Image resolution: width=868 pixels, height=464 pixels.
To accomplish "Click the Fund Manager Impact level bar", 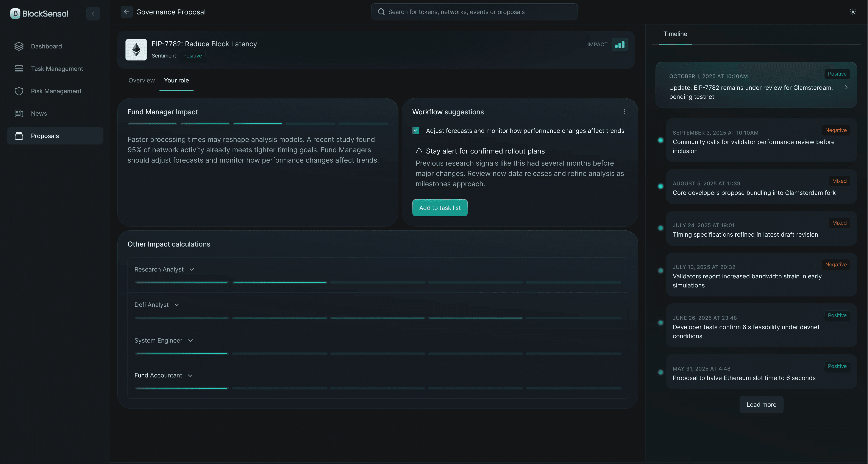I will 258,124.
